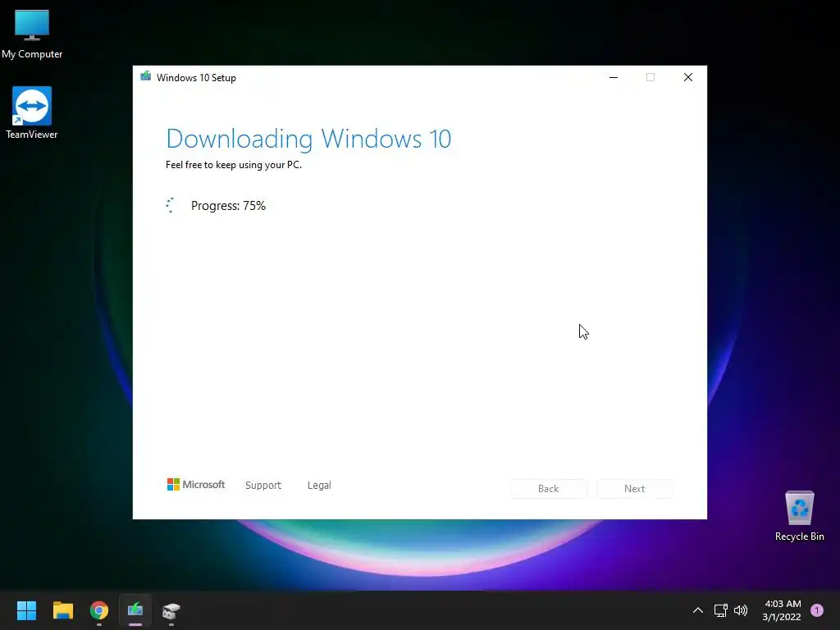Open the clock and date 4:03 AM
This screenshot has height=630, width=840.
782,610
